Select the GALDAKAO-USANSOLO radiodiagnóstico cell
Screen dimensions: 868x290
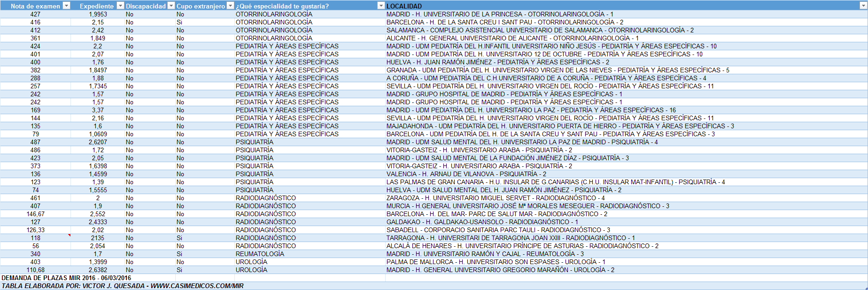click(626, 222)
